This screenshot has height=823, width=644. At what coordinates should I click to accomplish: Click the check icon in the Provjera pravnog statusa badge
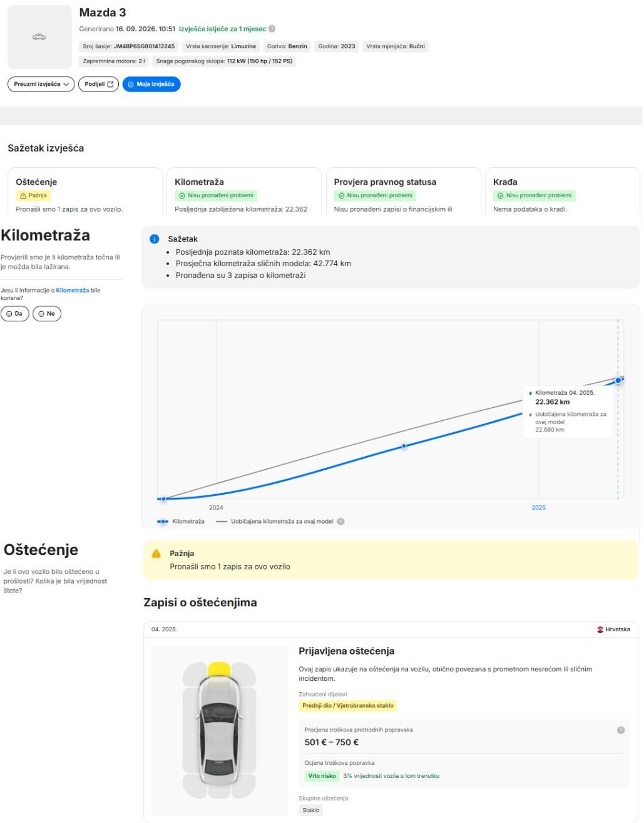[341, 195]
